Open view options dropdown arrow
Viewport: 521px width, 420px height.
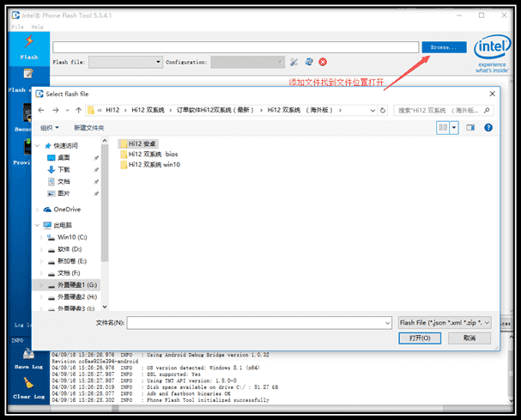coord(454,128)
